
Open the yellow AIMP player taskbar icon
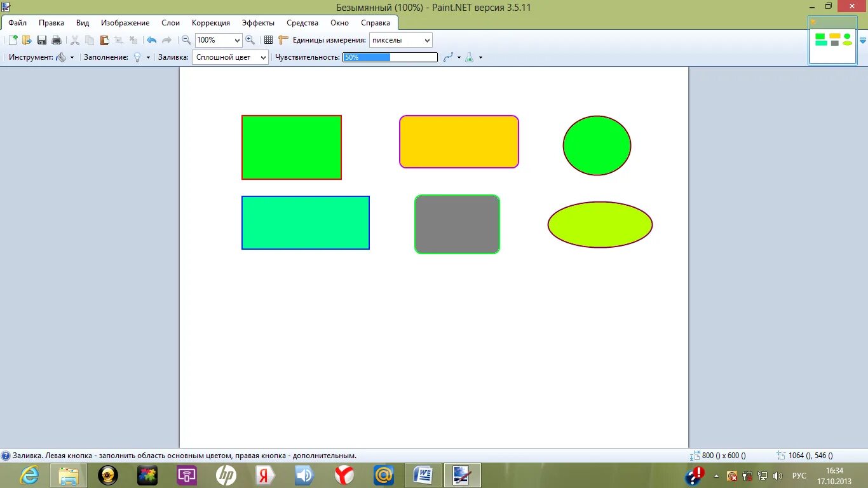tap(108, 475)
